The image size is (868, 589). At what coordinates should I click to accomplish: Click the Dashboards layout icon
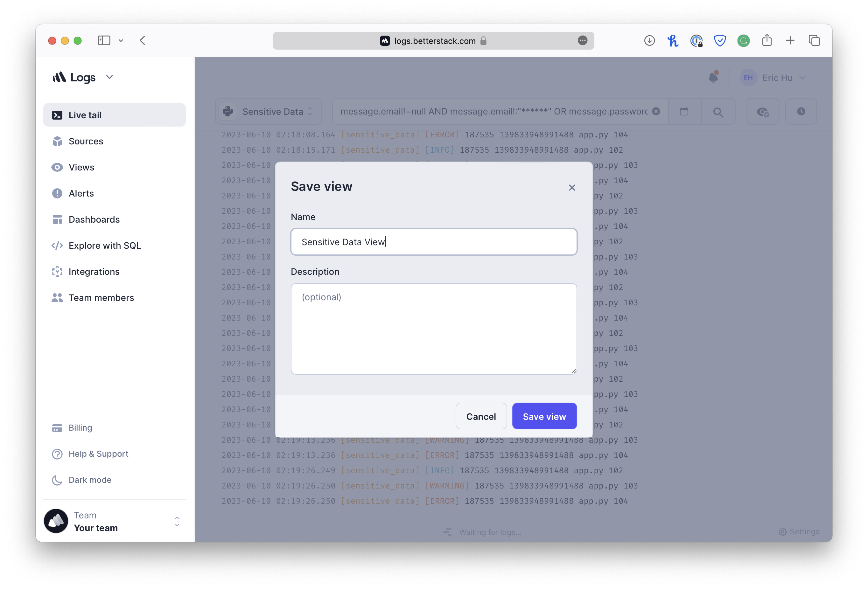[x=57, y=219]
